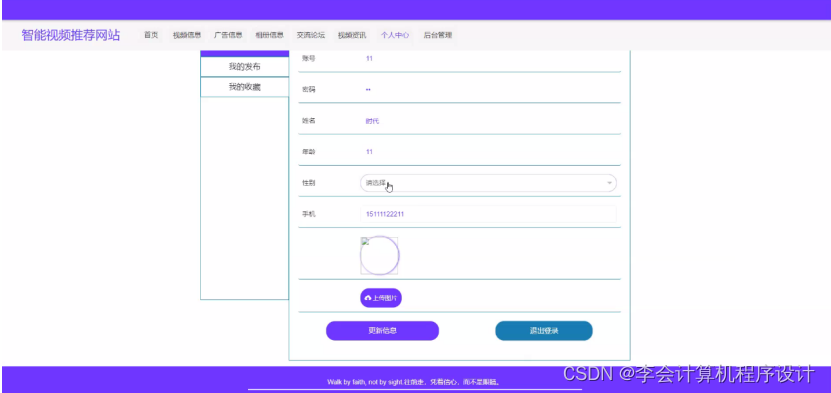Select 相册信息 in the top navigation
Viewport: 831px width, 393px height.
point(269,35)
